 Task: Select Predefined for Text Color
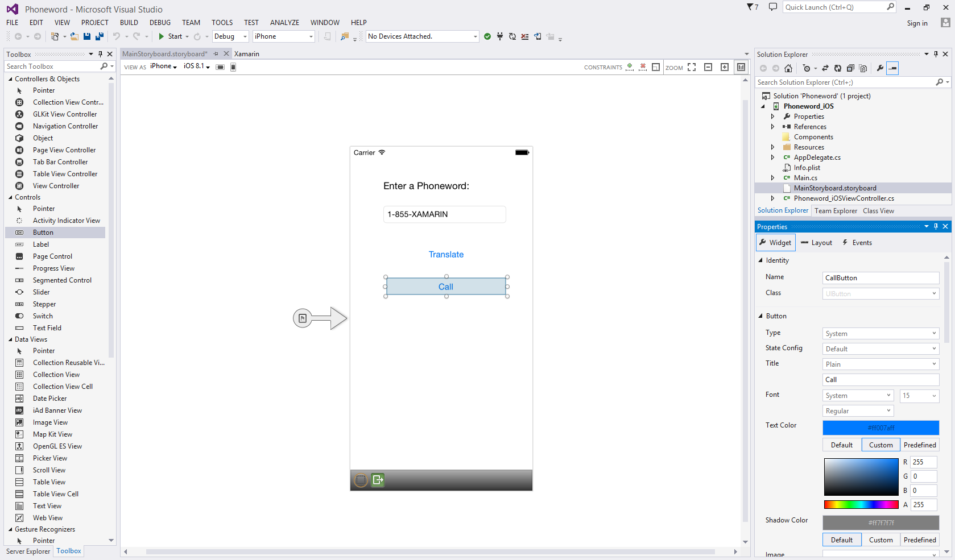[919, 445]
